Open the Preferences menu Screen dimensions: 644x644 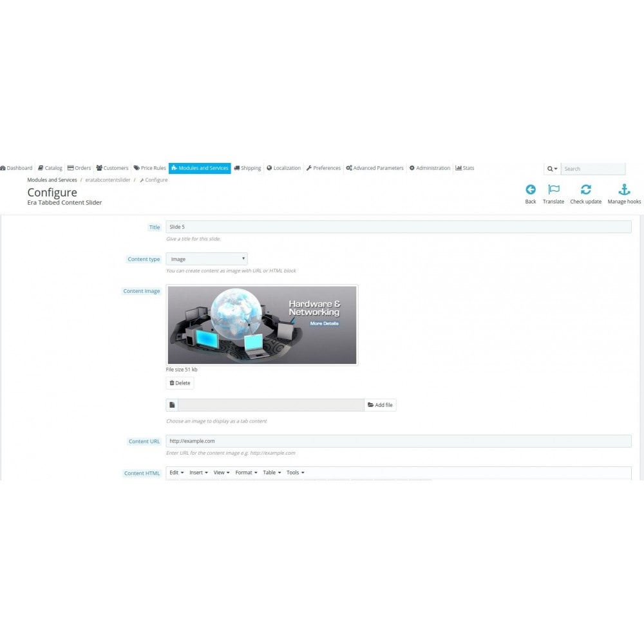pos(323,168)
